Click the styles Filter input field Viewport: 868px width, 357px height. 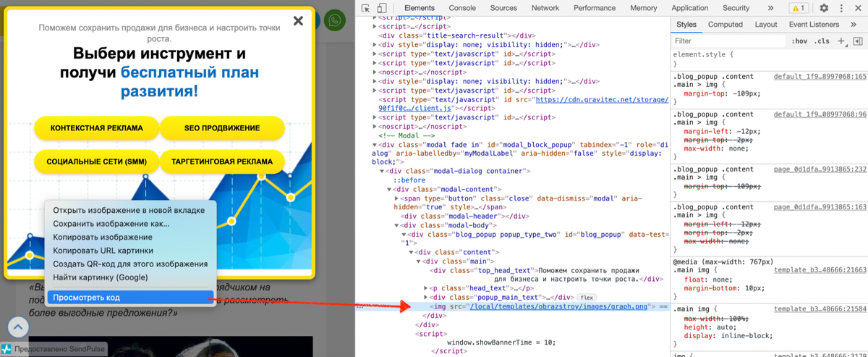[x=728, y=41]
